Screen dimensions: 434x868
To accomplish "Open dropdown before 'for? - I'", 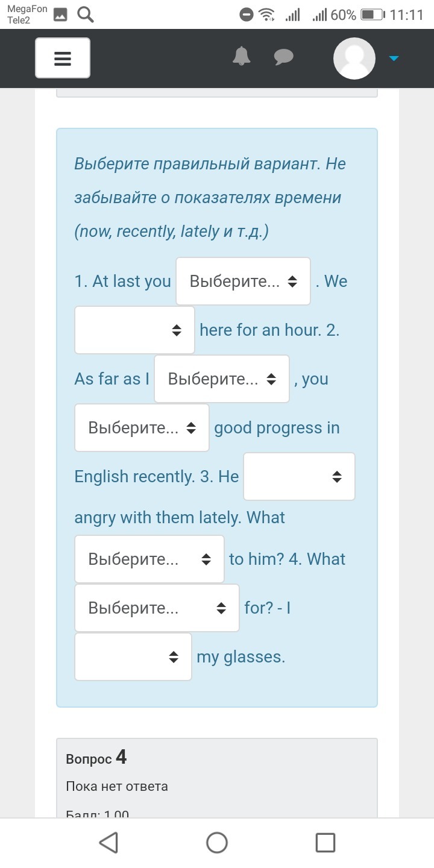I will tap(157, 608).
